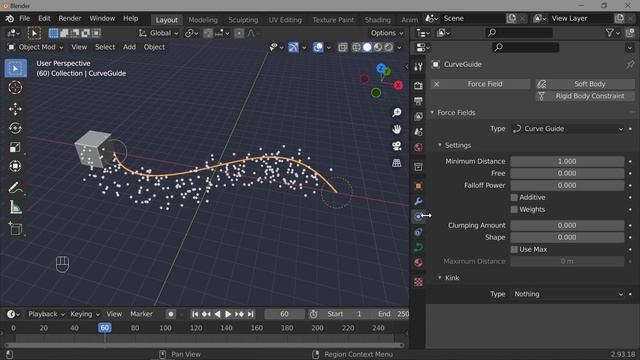This screenshot has width=640, height=360.
Task: Open the Physics properties tab
Action: point(418,216)
